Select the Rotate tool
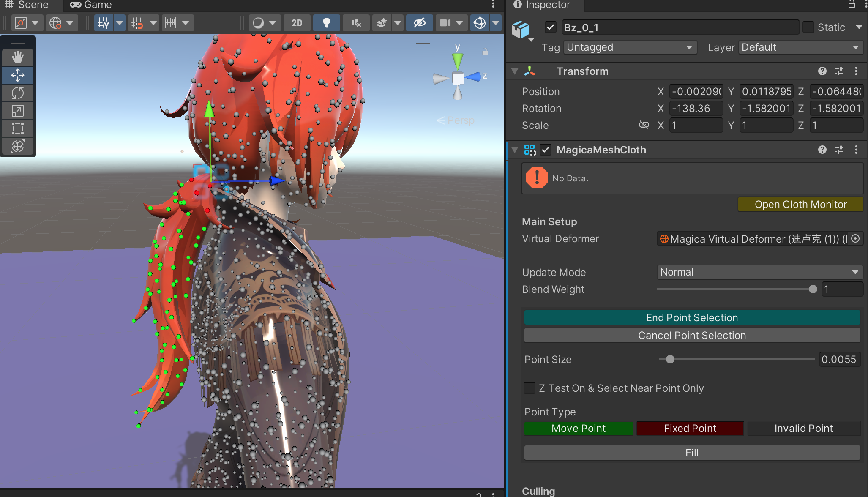 click(18, 93)
